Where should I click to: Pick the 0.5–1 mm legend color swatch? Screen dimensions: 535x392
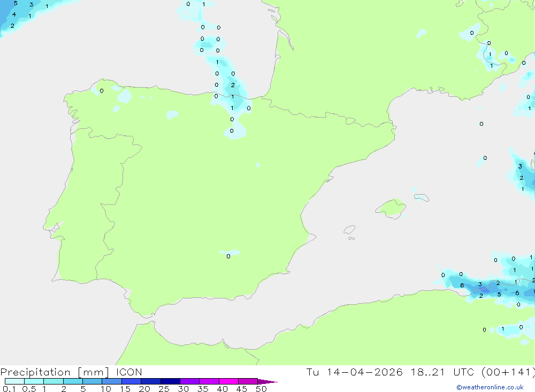pos(34,381)
